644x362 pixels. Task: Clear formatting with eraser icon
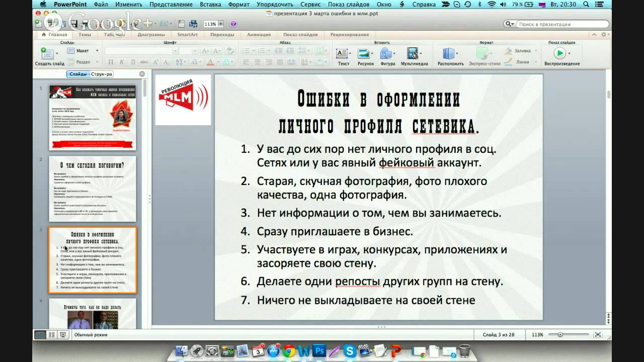[230, 51]
